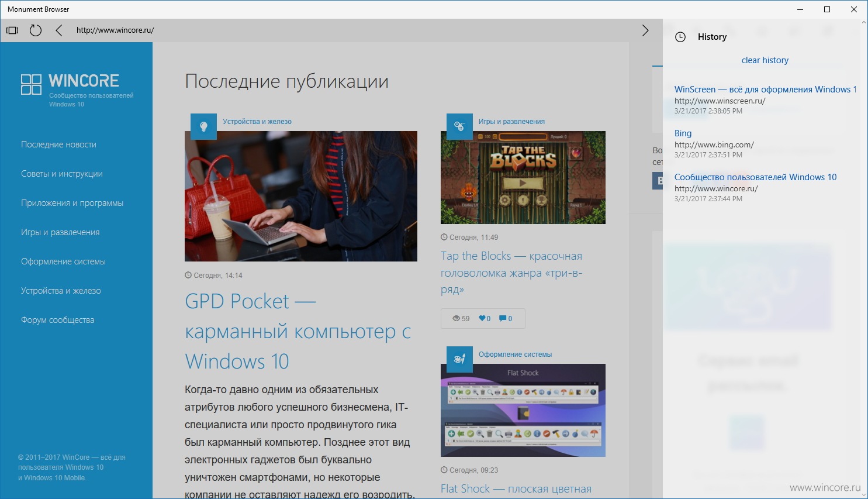Open the GPD Pocket article headline
This screenshot has width=868, height=499.
pos(298,331)
